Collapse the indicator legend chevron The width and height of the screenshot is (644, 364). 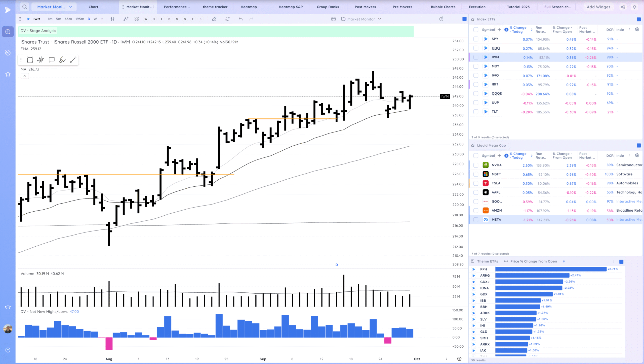click(x=25, y=76)
